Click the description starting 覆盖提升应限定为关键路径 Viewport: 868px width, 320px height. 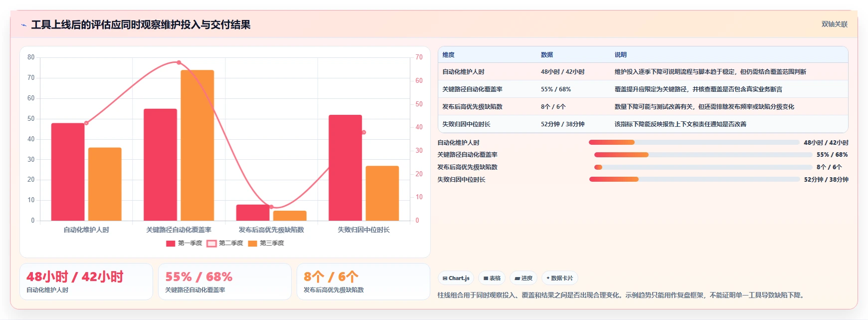698,89
